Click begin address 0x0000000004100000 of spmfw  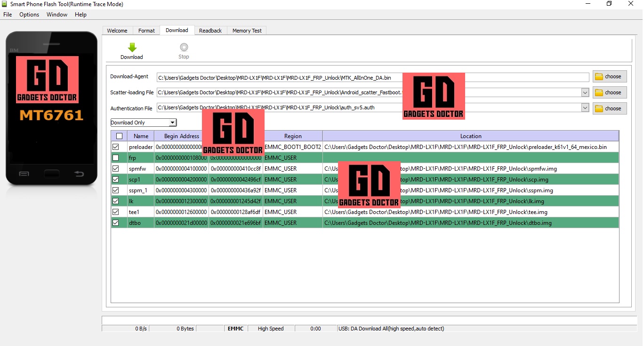(181, 169)
